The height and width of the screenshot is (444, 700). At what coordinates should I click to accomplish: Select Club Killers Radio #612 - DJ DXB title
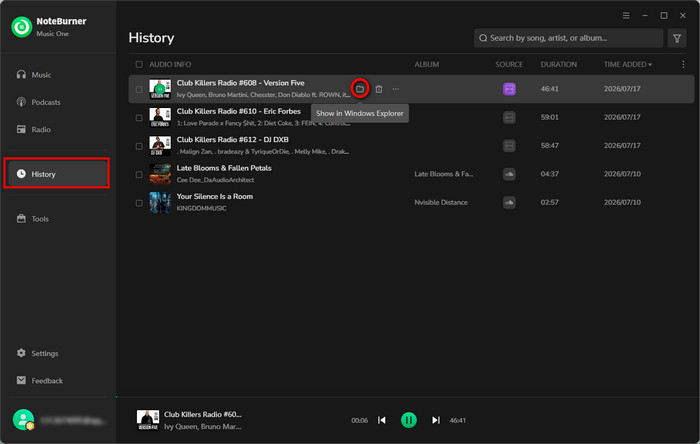click(233, 140)
